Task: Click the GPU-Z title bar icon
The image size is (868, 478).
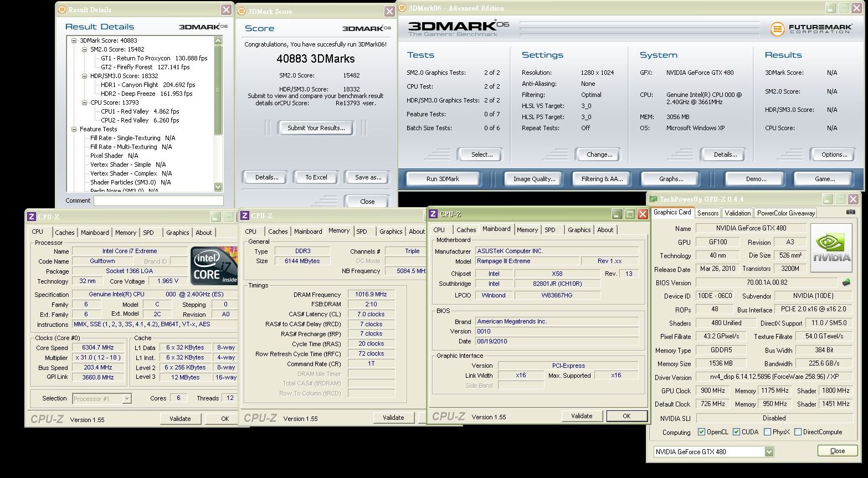Action: 654,199
